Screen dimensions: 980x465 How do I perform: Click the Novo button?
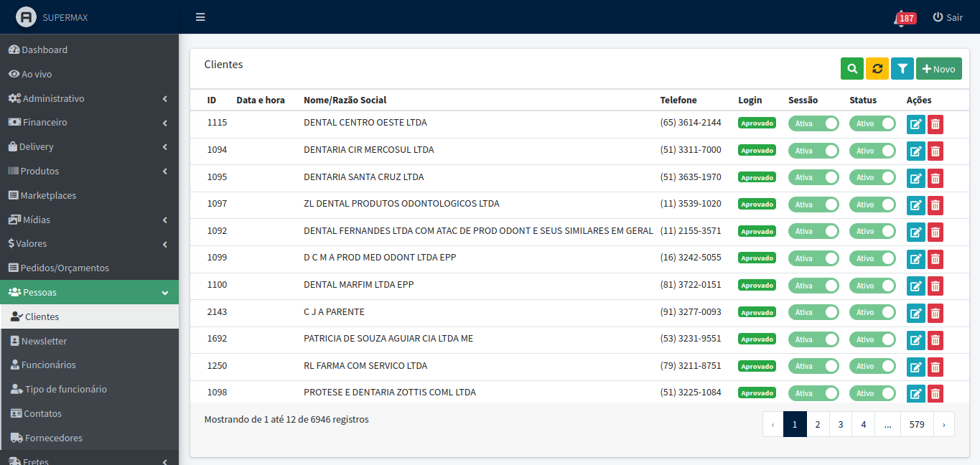[938, 69]
